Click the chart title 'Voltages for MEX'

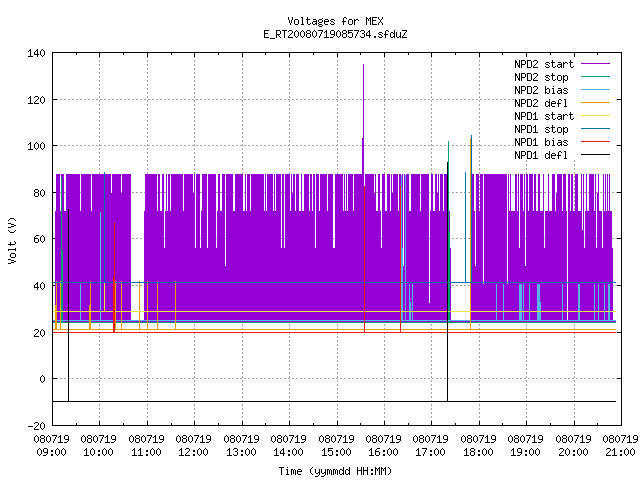pyautogui.click(x=335, y=21)
